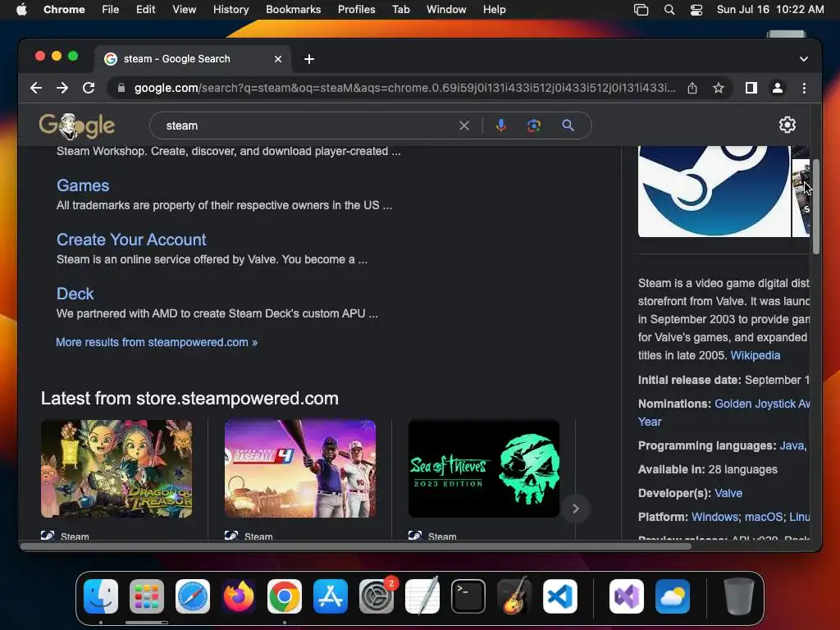Screen dimensions: 840x630
Task: Reload the Google search page
Action: [89, 88]
